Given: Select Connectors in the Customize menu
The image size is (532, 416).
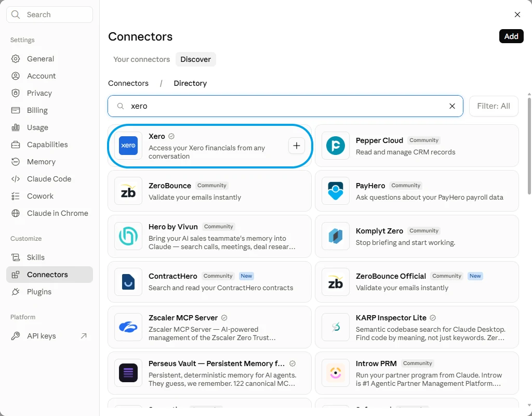Looking at the screenshot, I should coord(49,275).
